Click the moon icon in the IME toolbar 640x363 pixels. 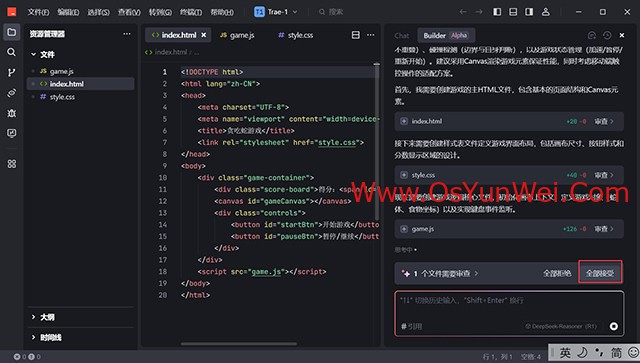(582, 352)
